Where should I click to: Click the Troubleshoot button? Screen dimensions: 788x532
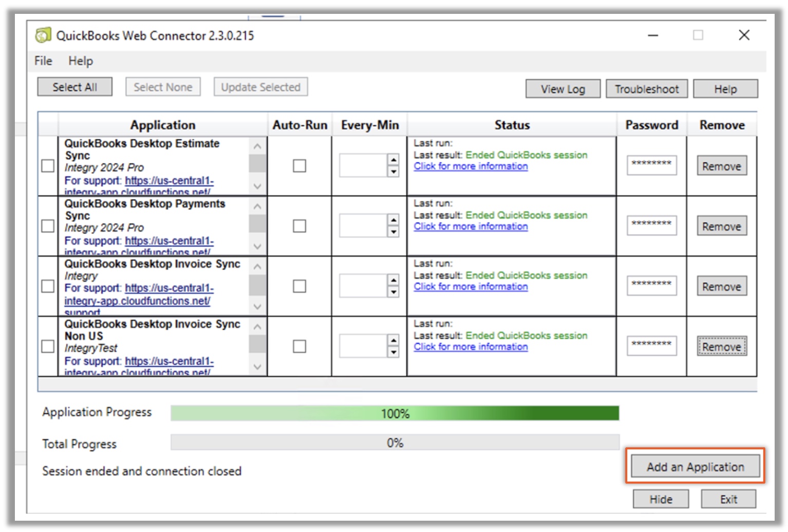click(x=647, y=89)
